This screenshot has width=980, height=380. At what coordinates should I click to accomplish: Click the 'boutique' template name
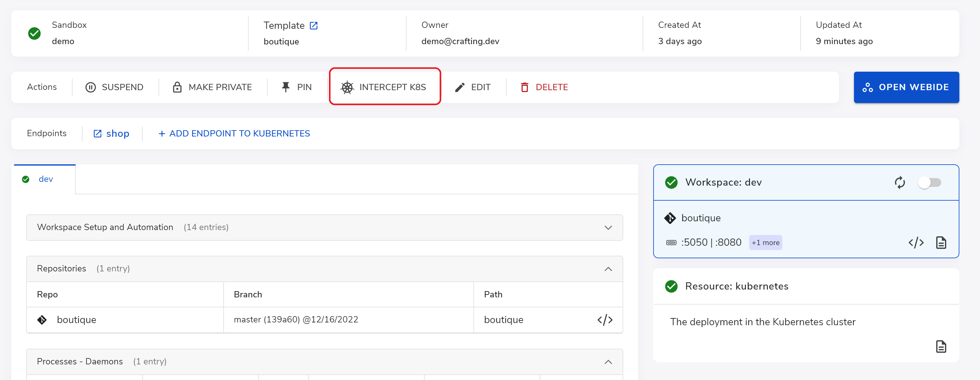[281, 42]
